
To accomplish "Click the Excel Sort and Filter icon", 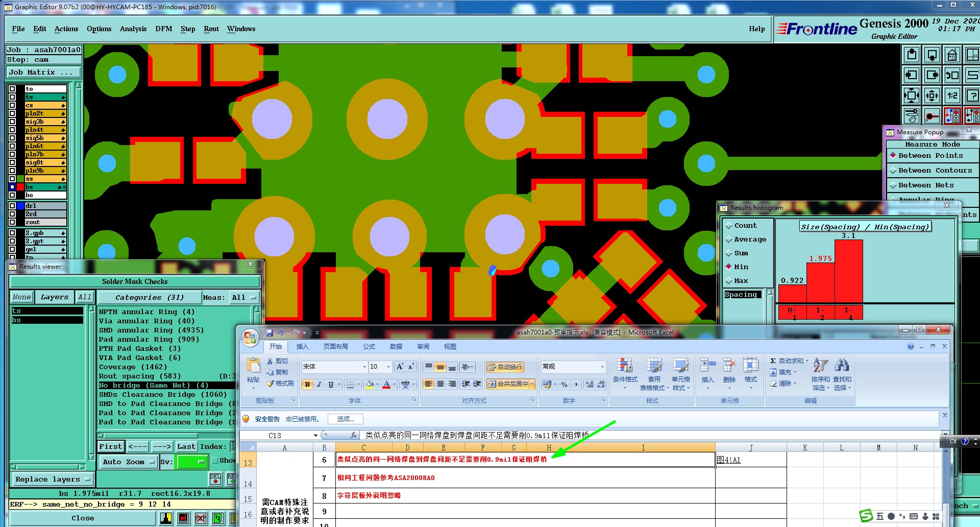I will pyautogui.click(x=820, y=365).
